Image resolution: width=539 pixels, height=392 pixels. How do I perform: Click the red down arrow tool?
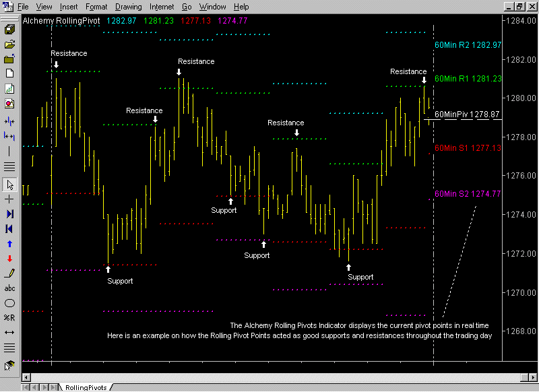coord(9,259)
